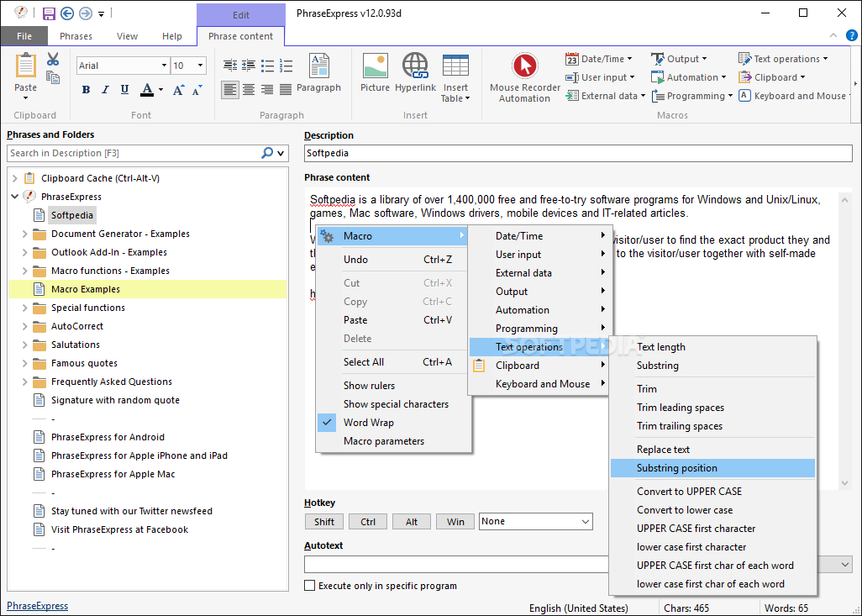Select Signature with random quote phrase

point(115,400)
